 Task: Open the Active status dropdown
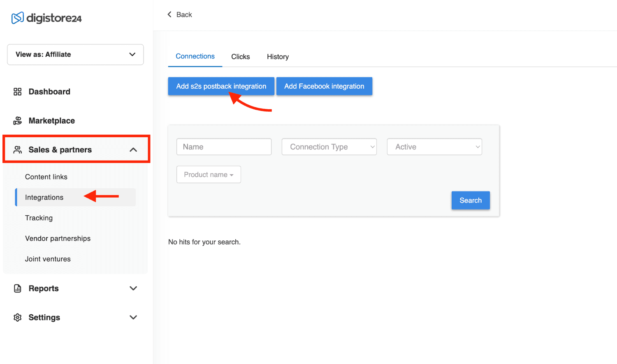point(434,147)
